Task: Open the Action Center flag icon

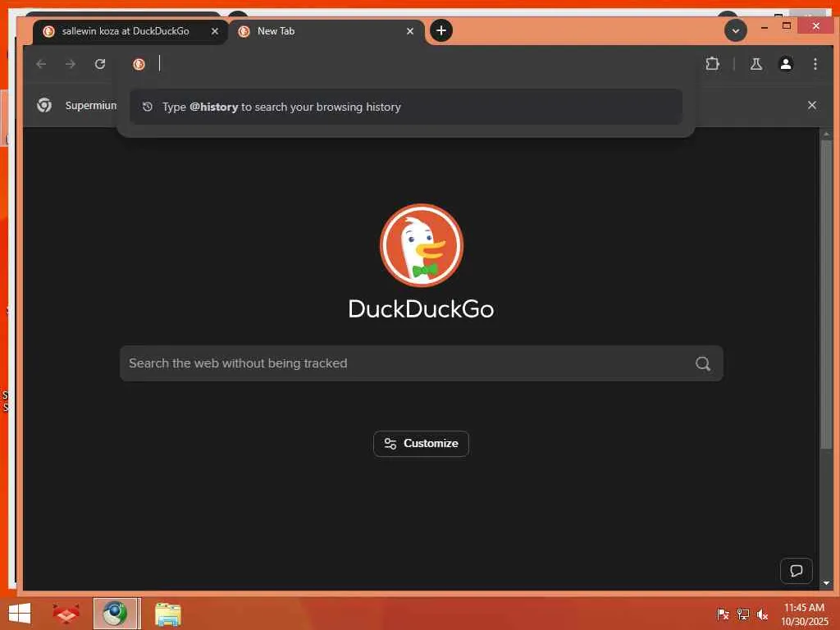Action: click(x=723, y=614)
